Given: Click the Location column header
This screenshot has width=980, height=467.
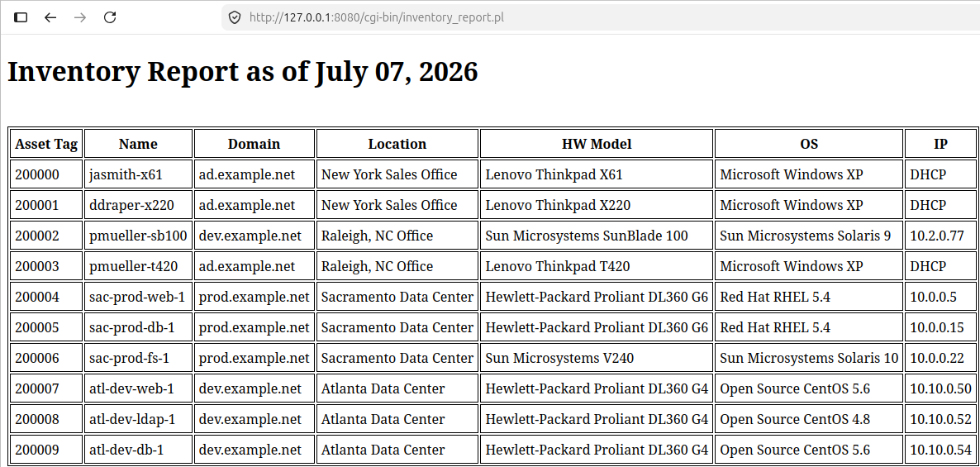Looking at the screenshot, I should point(397,144).
